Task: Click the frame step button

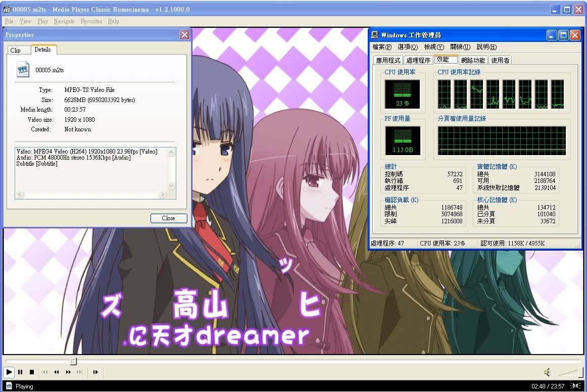Action: (95, 372)
